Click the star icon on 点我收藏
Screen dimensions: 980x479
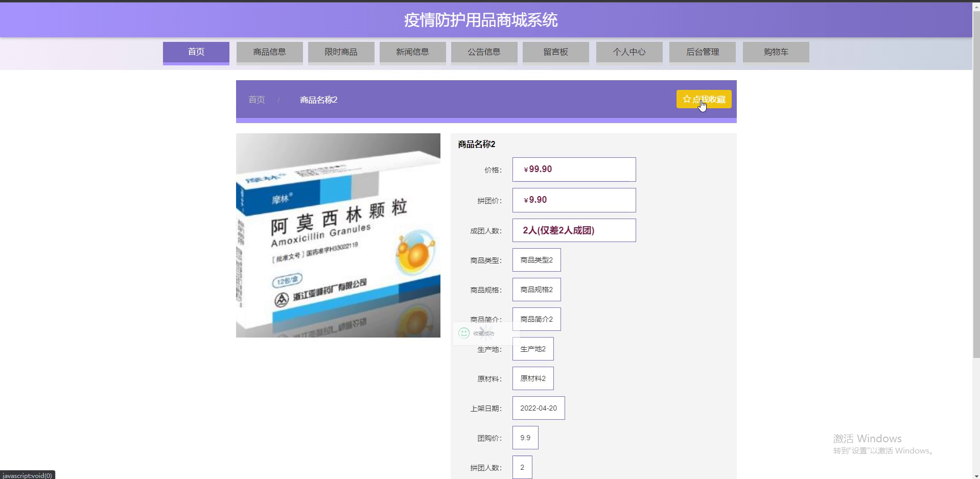pyautogui.click(x=687, y=99)
